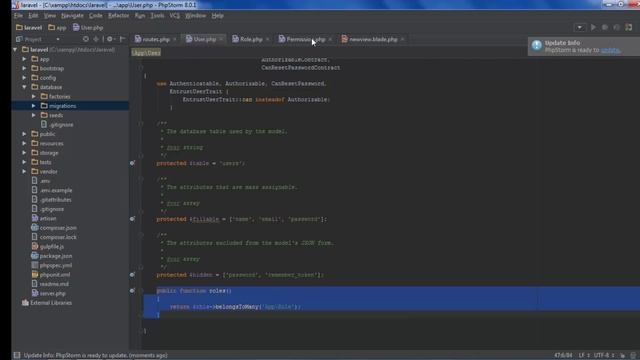The image size is (640, 360).
Task: Click the last icon on the run toolbar
Action: (629, 27)
